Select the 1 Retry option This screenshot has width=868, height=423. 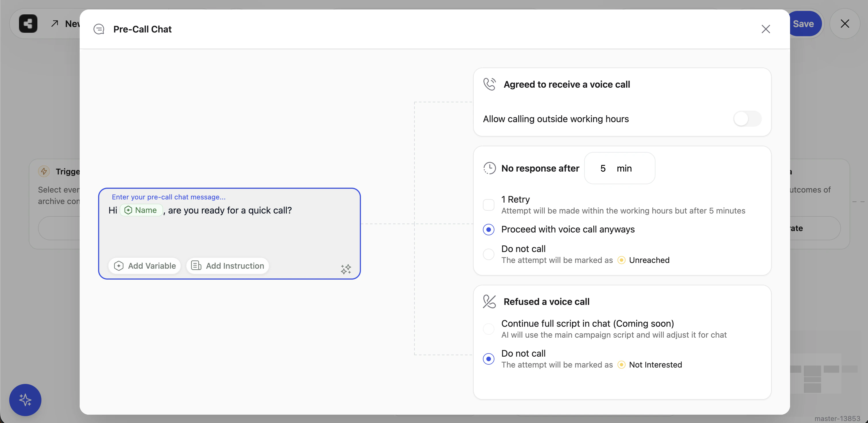[x=489, y=204]
